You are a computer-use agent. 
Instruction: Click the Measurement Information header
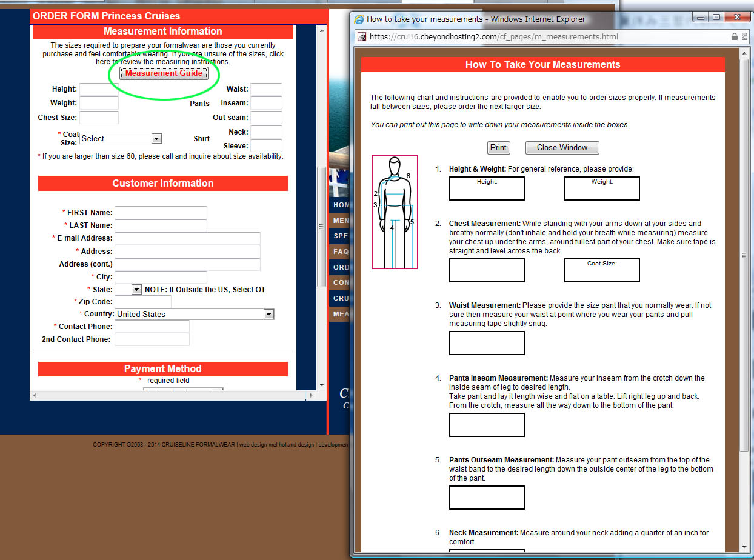point(163,32)
